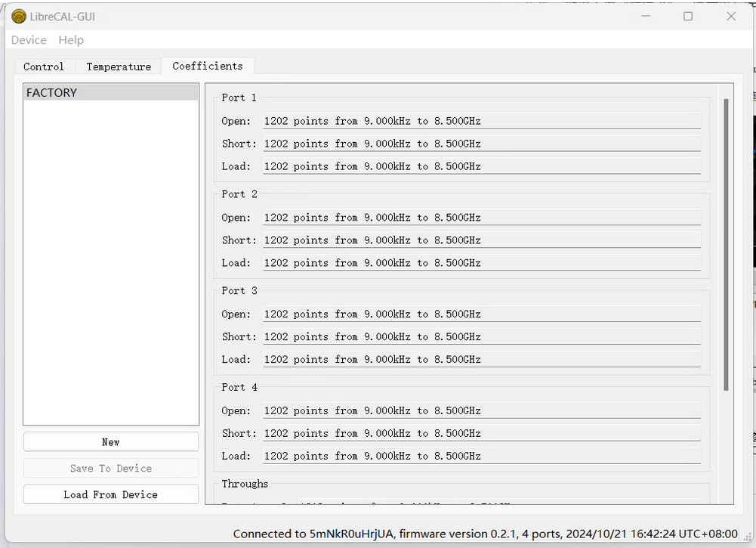Image resolution: width=756 pixels, height=548 pixels.
Task: Select the Coefficients tab
Action: [208, 66]
